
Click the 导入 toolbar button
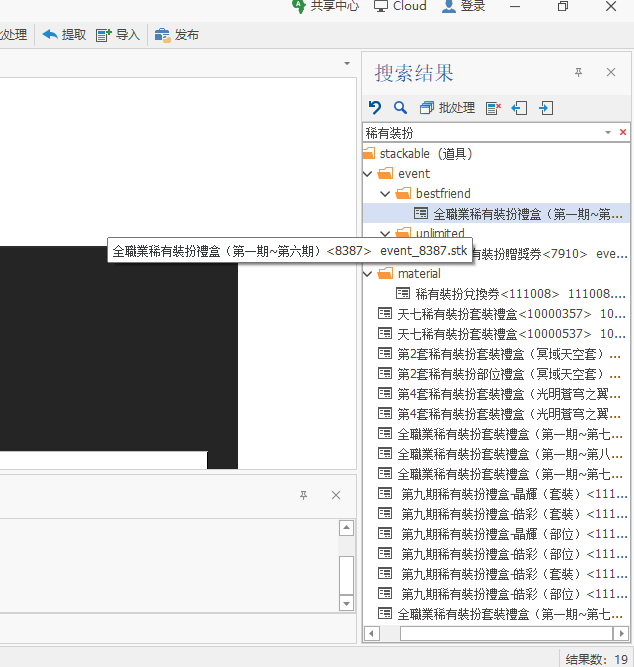point(118,35)
